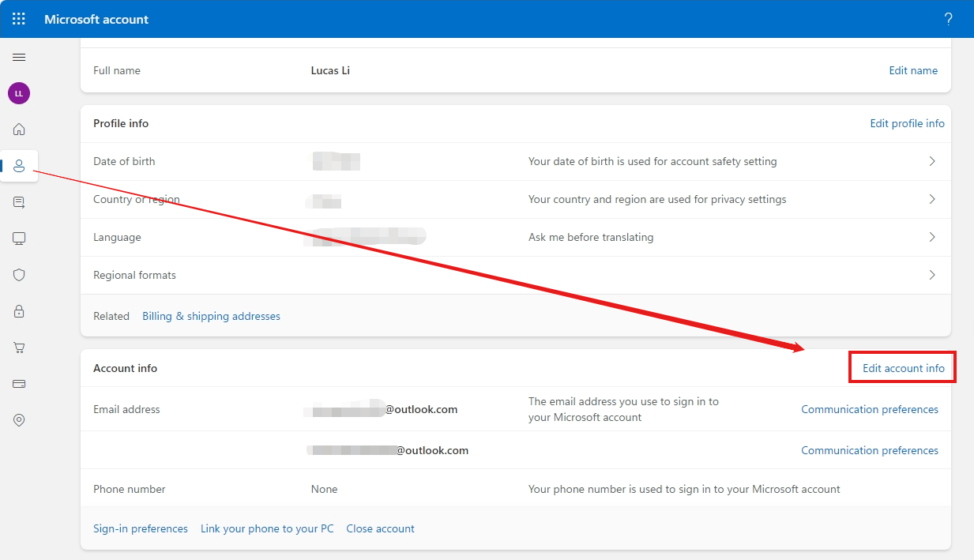Open Billing & shipping addresses link

211,316
